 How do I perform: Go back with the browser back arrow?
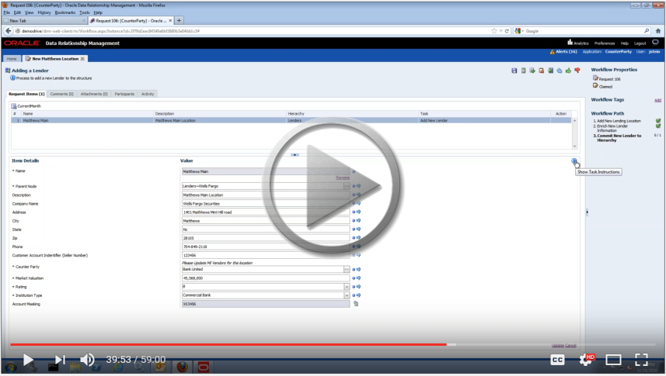[8, 31]
